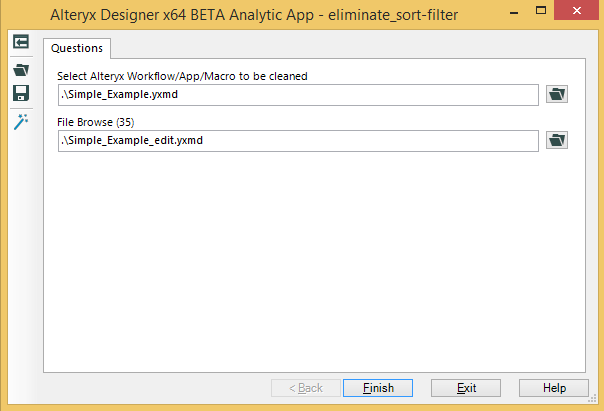Maximize the Analytic App window
604x411 pixels.
(x=541, y=11)
